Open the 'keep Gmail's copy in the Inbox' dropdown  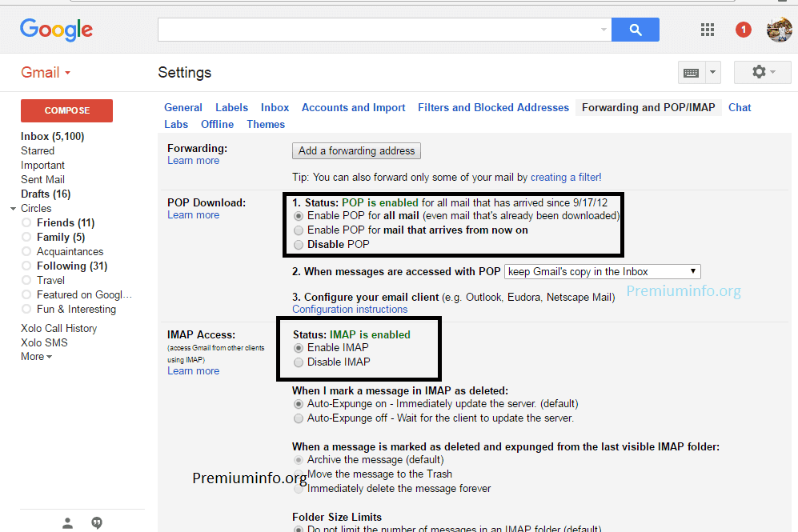[x=601, y=271]
